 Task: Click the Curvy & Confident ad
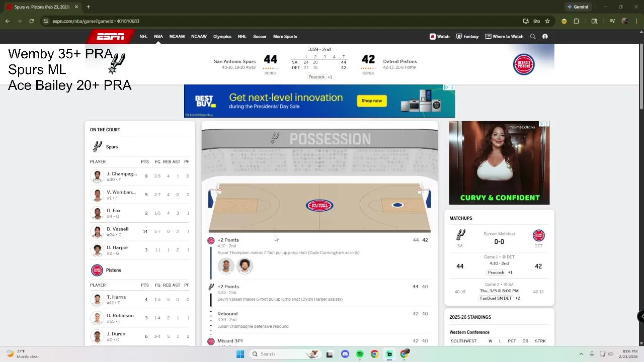[499, 163]
